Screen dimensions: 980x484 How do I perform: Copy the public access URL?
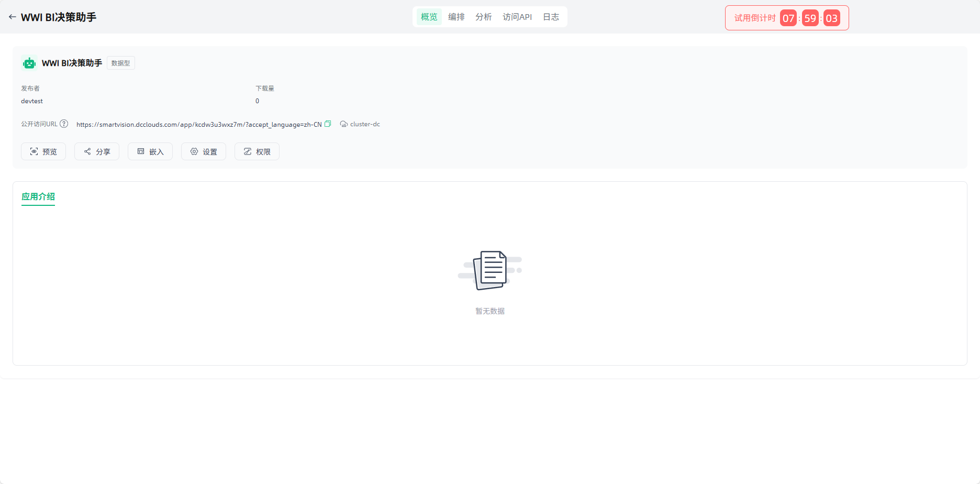coord(328,124)
